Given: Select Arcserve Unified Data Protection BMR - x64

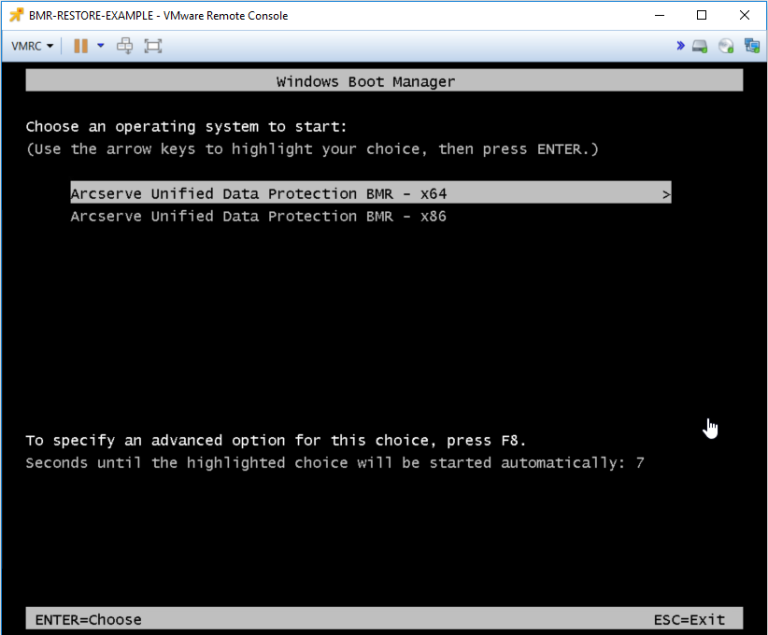Looking at the screenshot, I should 371,193.
